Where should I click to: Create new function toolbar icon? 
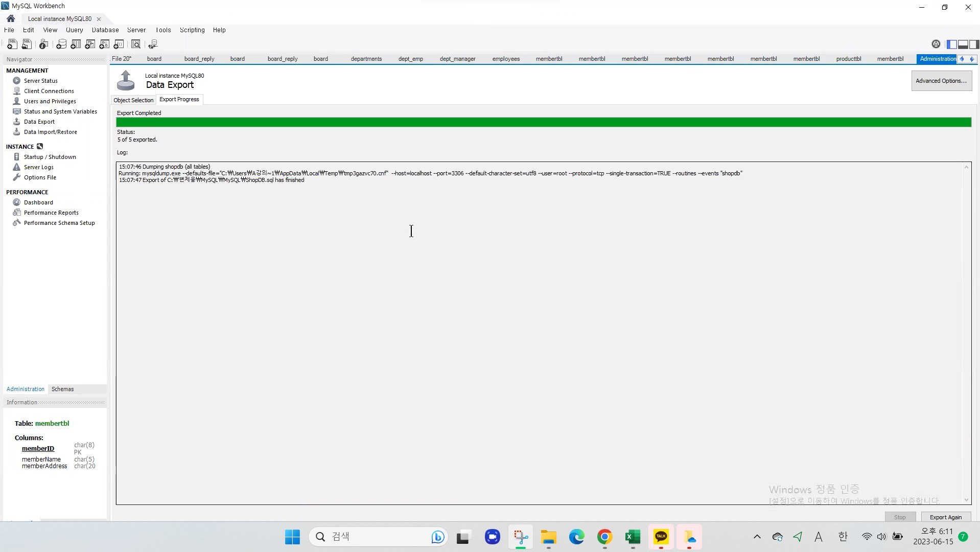(x=119, y=44)
